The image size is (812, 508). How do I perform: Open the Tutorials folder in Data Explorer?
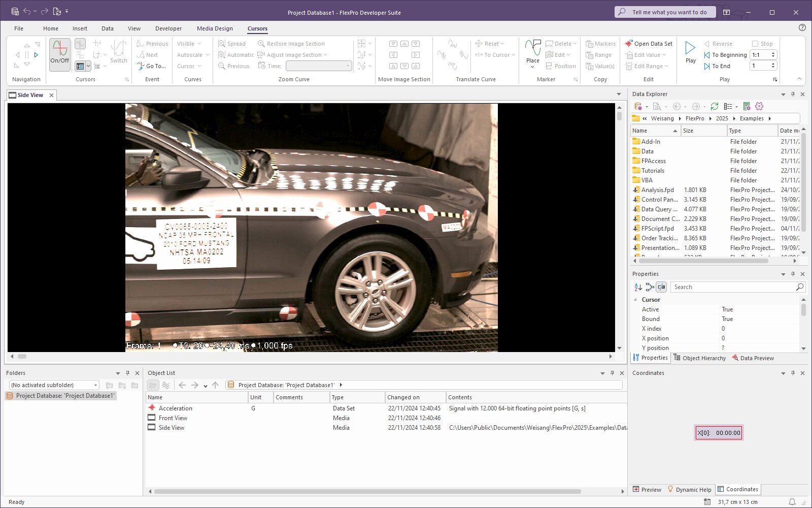(652, 171)
